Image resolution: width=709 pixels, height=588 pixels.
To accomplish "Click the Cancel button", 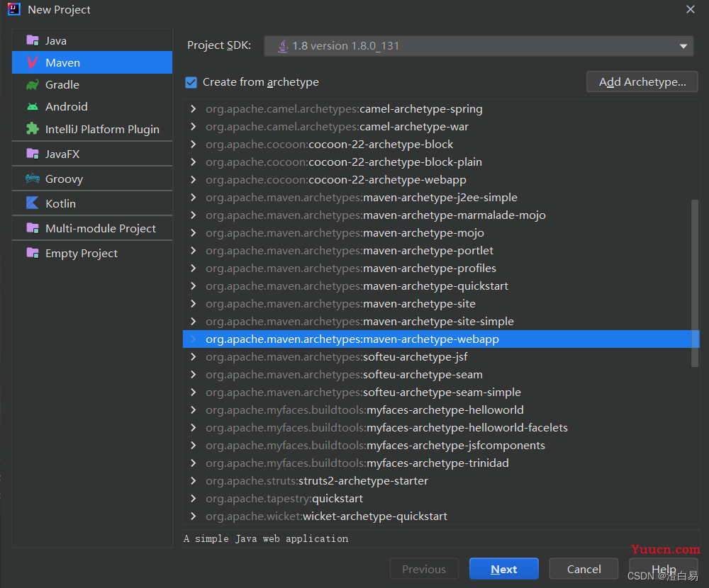I will click(584, 569).
